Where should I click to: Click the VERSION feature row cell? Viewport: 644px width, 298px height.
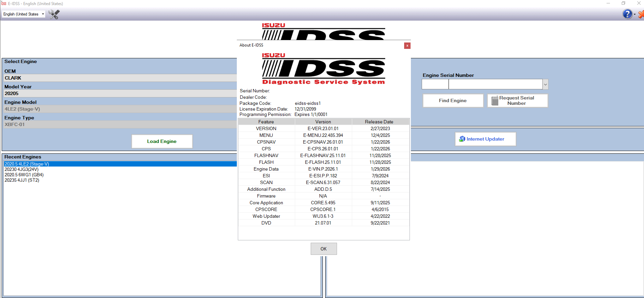(266, 128)
